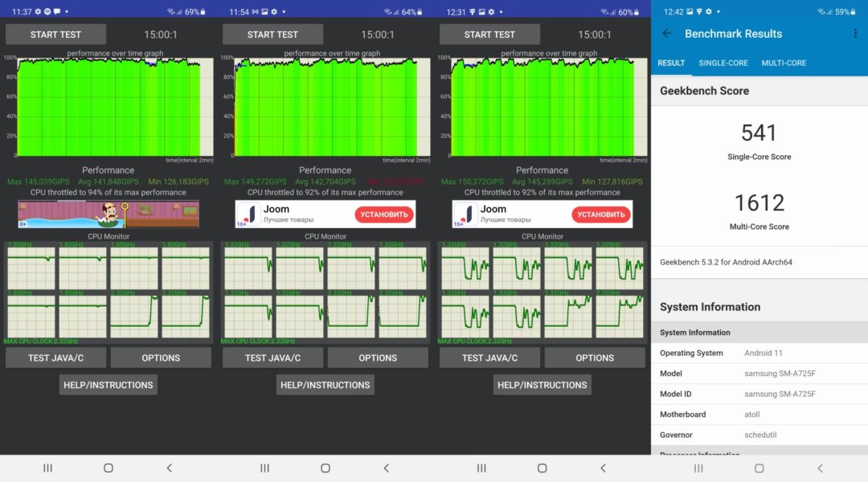This screenshot has width=868, height=482.
Task: Tap the cartoon game ad banner
Action: pyautogui.click(x=108, y=214)
